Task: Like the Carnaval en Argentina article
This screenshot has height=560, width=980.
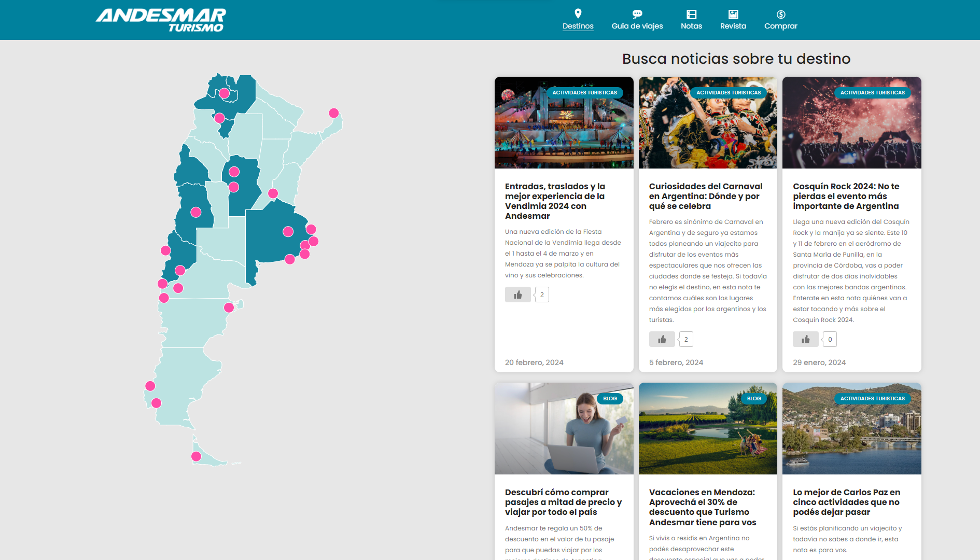Action: click(x=662, y=339)
